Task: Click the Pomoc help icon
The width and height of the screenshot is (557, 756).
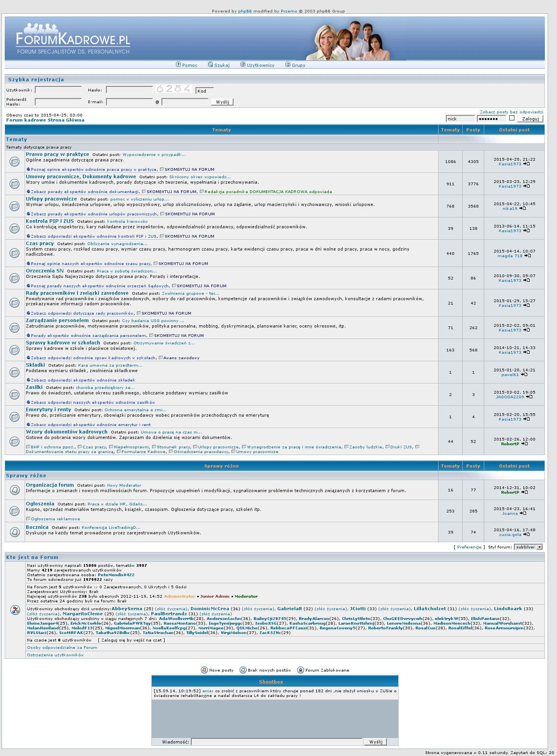Action: tap(178, 65)
